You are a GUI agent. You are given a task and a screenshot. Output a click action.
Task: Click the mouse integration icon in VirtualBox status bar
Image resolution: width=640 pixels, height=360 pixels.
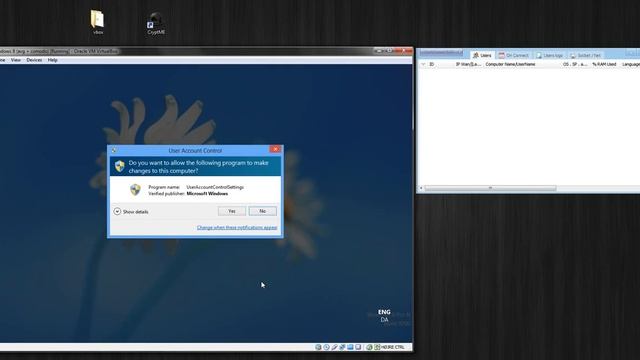[x=369, y=347]
